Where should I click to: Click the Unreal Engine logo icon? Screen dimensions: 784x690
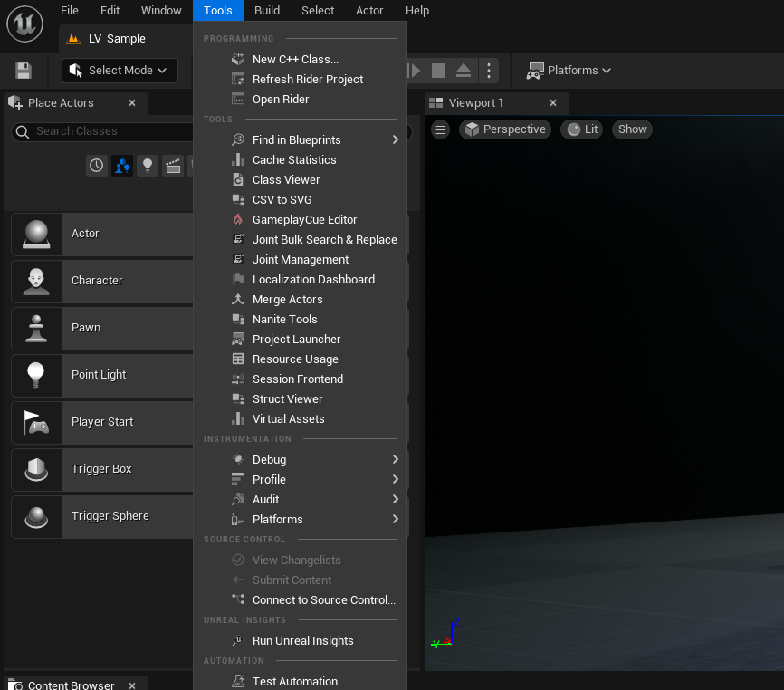point(26,23)
